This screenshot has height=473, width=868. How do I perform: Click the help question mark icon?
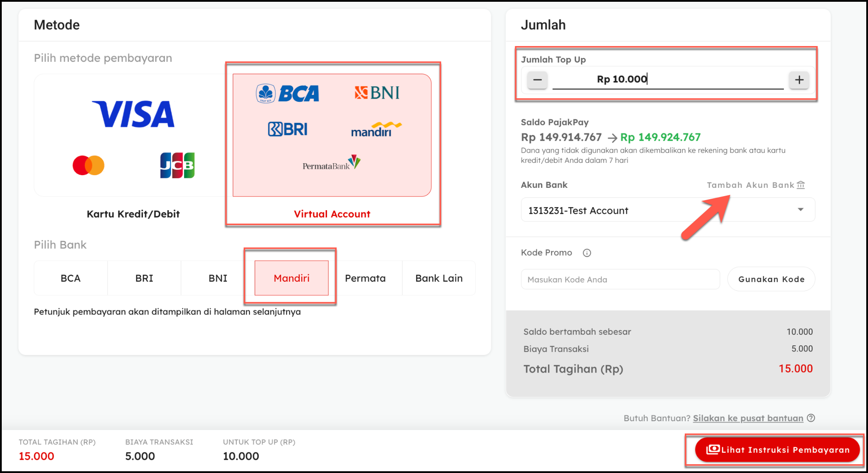pos(811,418)
